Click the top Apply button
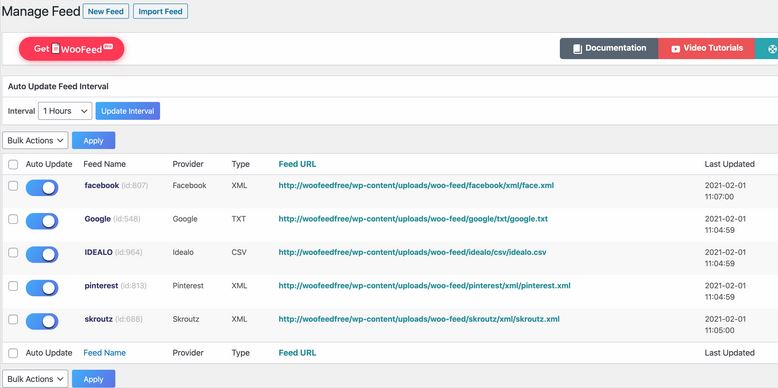Image resolution: width=778 pixels, height=388 pixels. coord(93,140)
